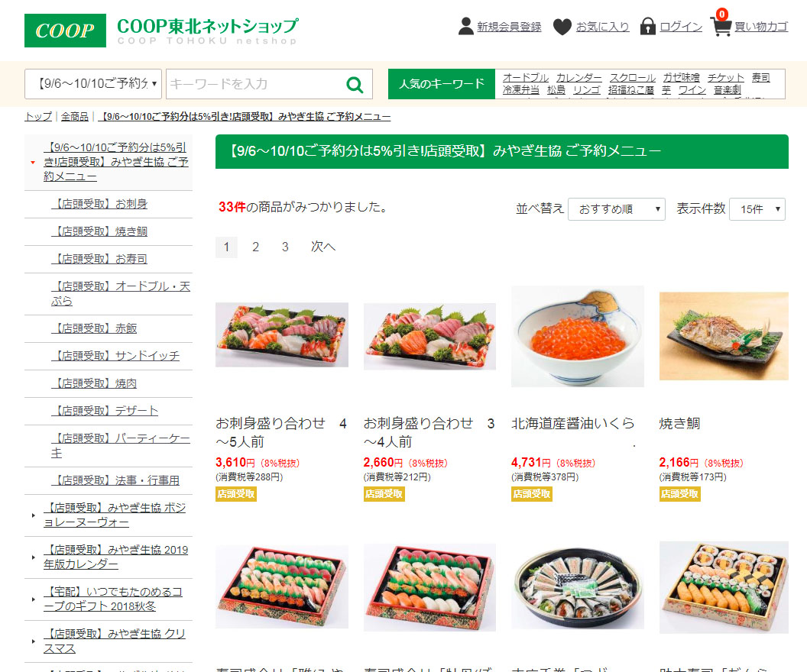Open the おすすめ順 sort dropdown
The image size is (807, 672).
(616, 209)
